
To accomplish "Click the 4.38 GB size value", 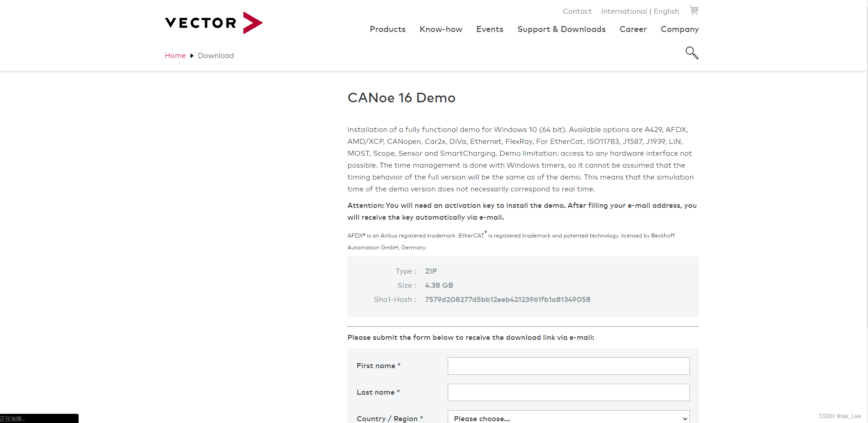I will (439, 286).
